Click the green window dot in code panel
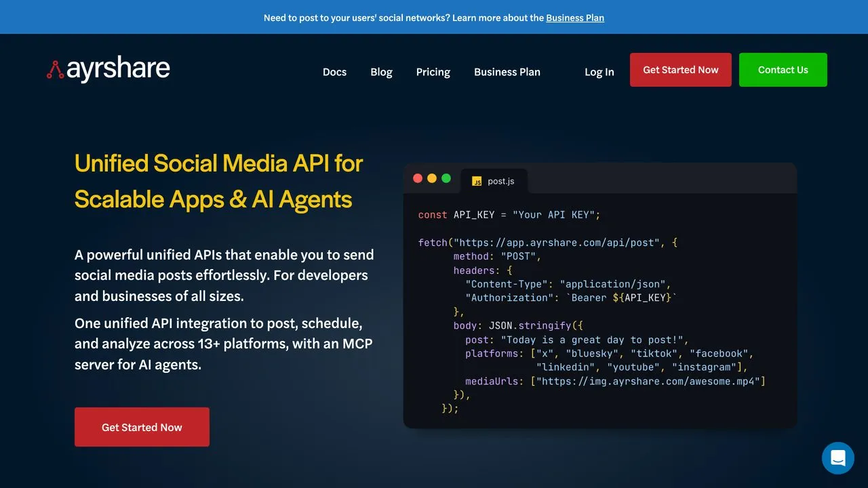This screenshot has width=868, height=488. tap(446, 178)
